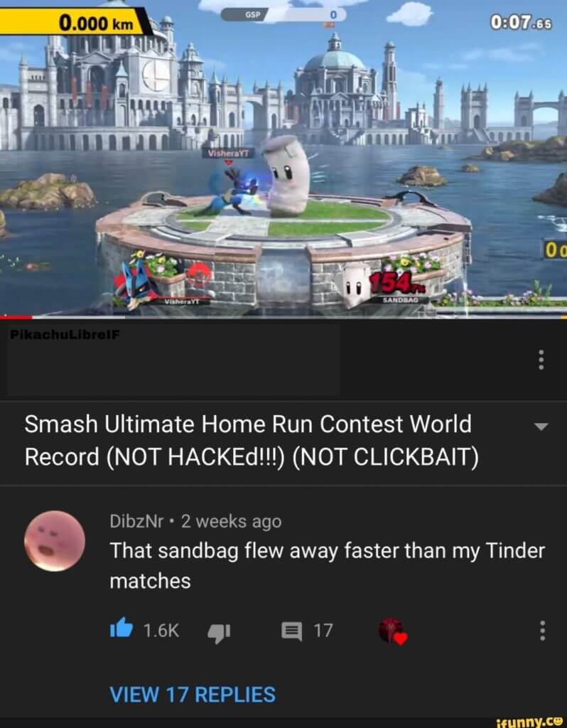Screen dimensions: 567x728
Task: Like the DibzNr comment with thumbs up
Action: pyautogui.click(x=121, y=630)
